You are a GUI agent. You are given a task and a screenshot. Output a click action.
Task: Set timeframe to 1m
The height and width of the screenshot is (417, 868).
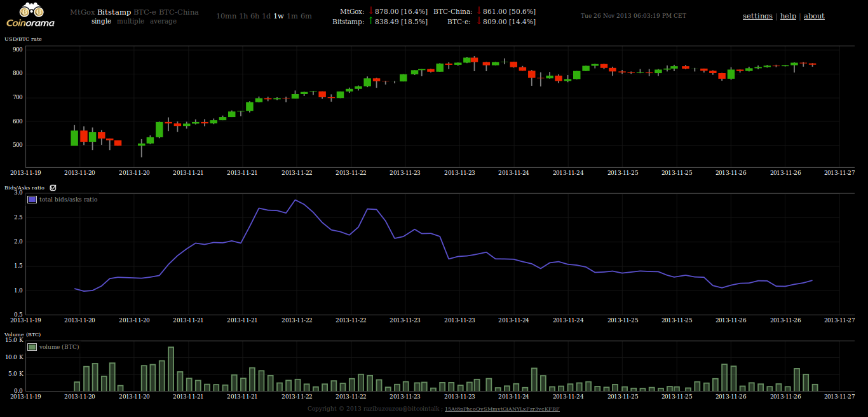click(292, 16)
